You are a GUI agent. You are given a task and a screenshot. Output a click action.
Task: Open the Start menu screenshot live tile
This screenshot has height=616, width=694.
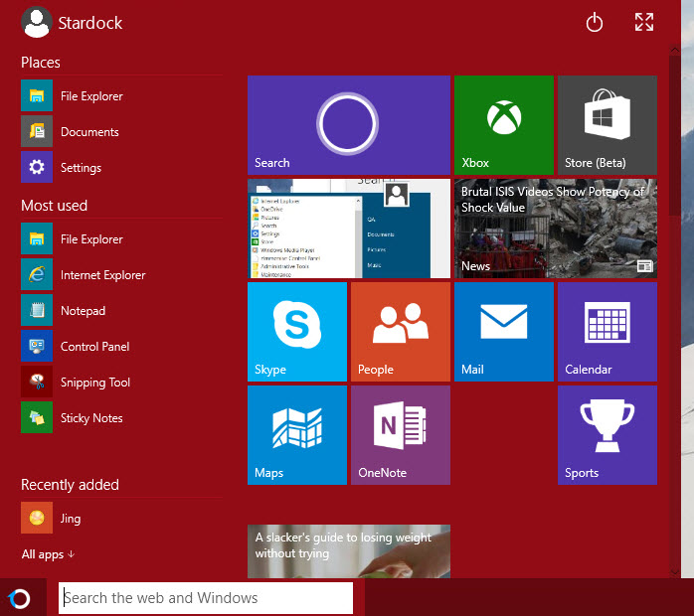[x=349, y=229]
